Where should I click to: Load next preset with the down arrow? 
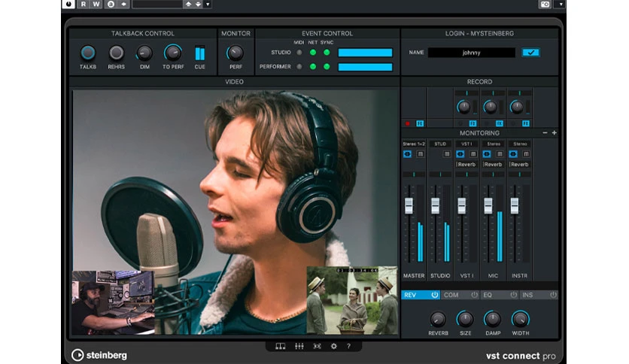click(x=198, y=4)
